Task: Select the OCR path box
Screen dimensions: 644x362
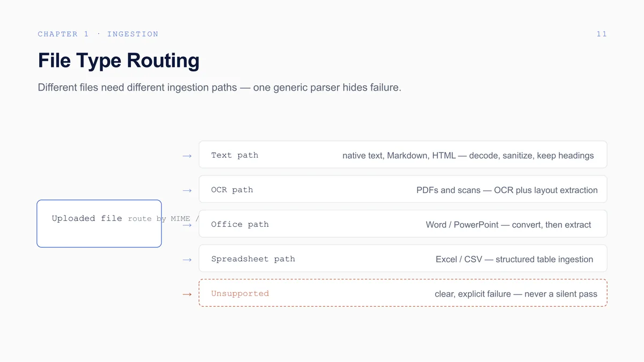Action: click(x=403, y=189)
